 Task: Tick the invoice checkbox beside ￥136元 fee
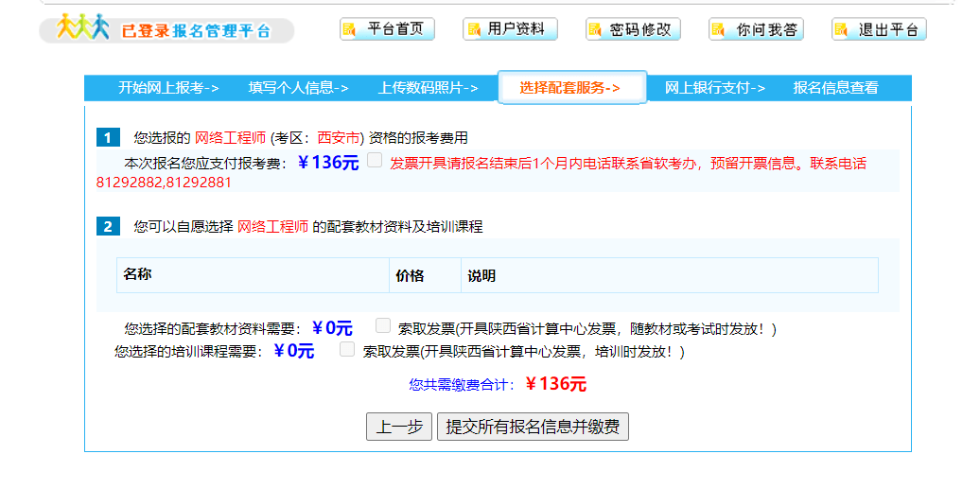point(375,161)
